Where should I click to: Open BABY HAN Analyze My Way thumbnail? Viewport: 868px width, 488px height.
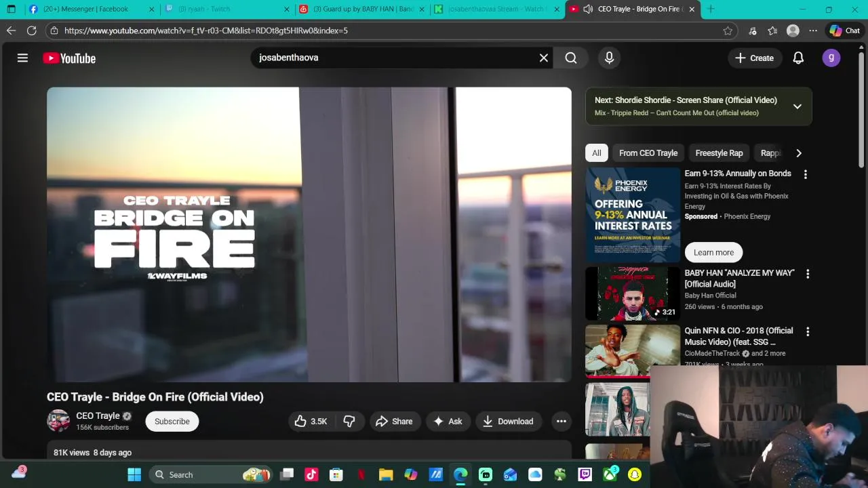pyautogui.click(x=633, y=293)
